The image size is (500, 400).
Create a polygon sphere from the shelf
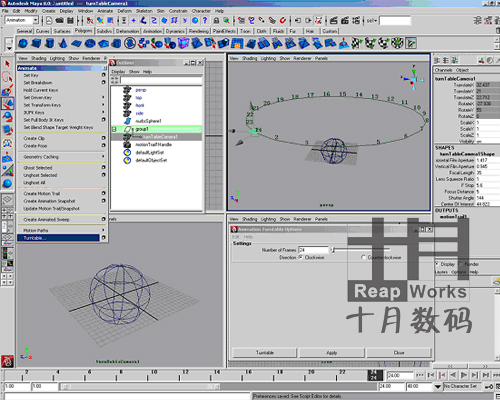(x=23, y=43)
